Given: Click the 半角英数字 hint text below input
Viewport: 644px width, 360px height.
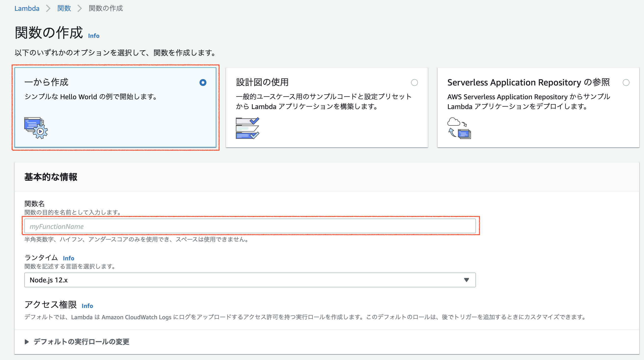Looking at the screenshot, I should click(x=136, y=239).
